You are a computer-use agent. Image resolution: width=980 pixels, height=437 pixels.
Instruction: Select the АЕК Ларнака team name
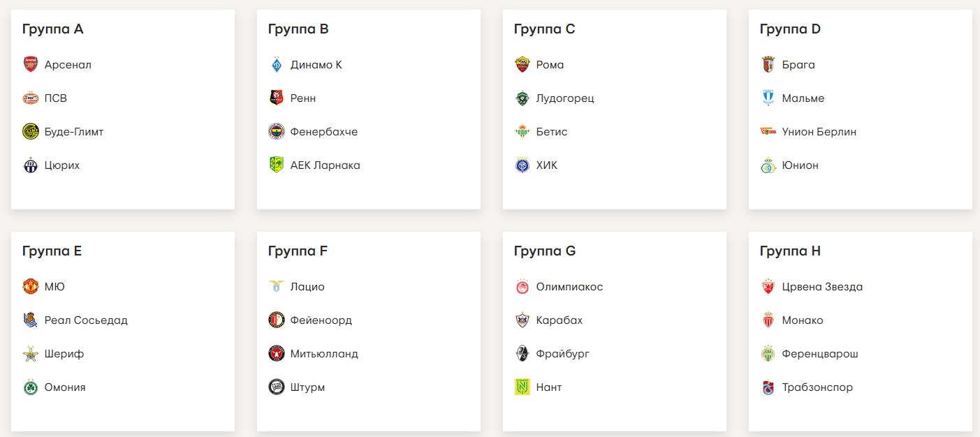(x=326, y=165)
